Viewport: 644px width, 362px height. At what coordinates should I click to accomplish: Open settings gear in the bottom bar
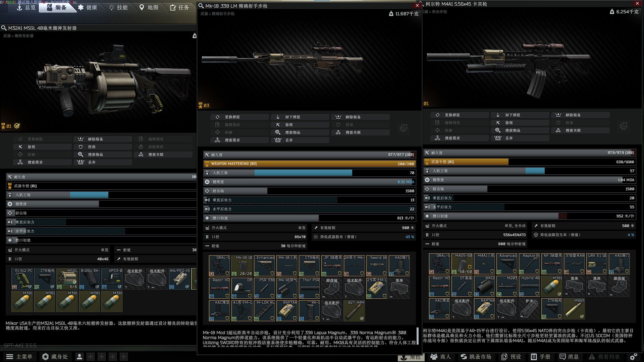click(x=633, y=357)
